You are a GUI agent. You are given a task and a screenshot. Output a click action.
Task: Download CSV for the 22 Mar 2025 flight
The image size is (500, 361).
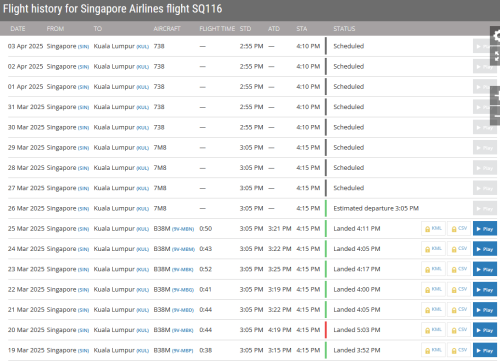pos(459,290)
